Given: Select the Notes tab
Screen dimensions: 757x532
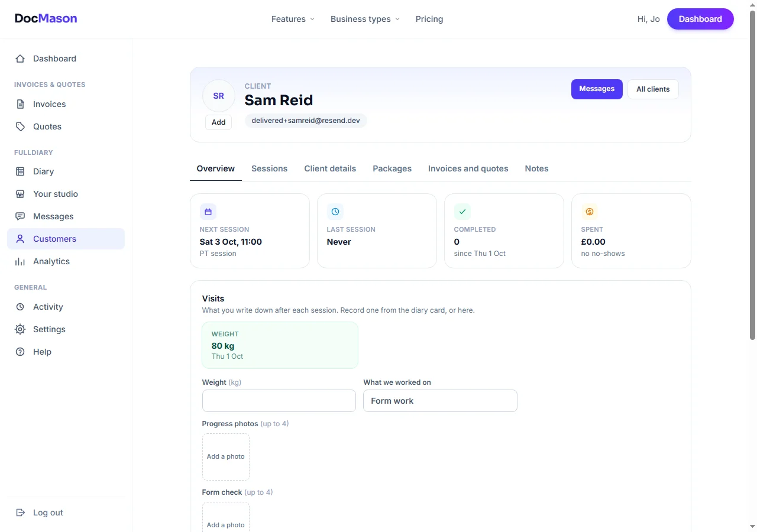Looking at the screenshot, I should tap(536, 168).
